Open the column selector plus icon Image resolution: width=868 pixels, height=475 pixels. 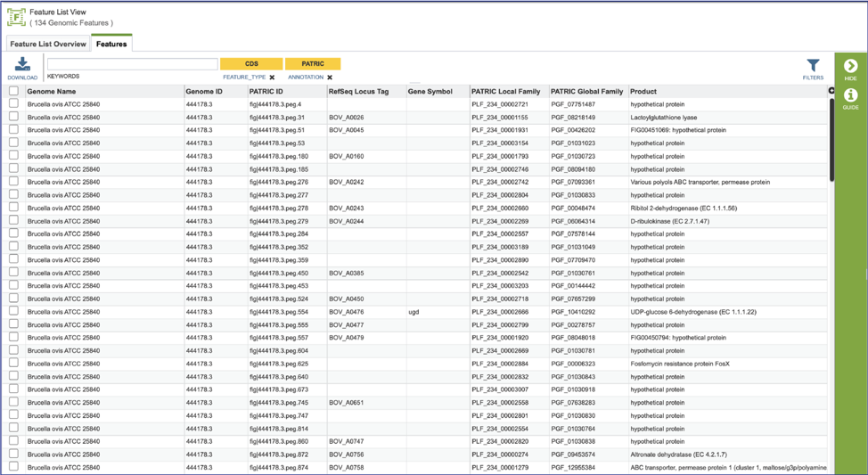click(831, 91)
